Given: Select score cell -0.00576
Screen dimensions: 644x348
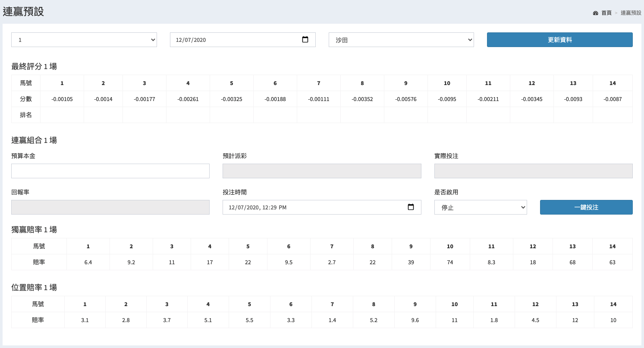Looking at the screenshot, I should (406, 99).
